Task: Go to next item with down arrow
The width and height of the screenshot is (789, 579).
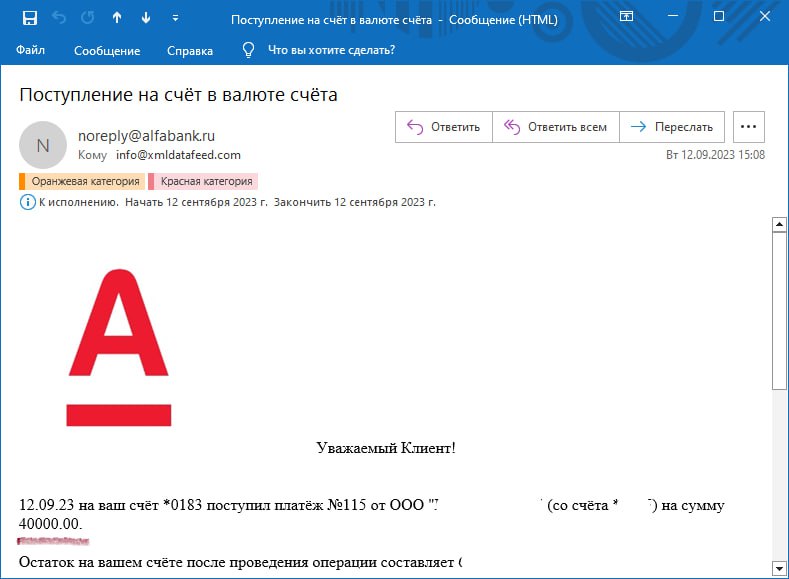Action: tap(146, 18)
